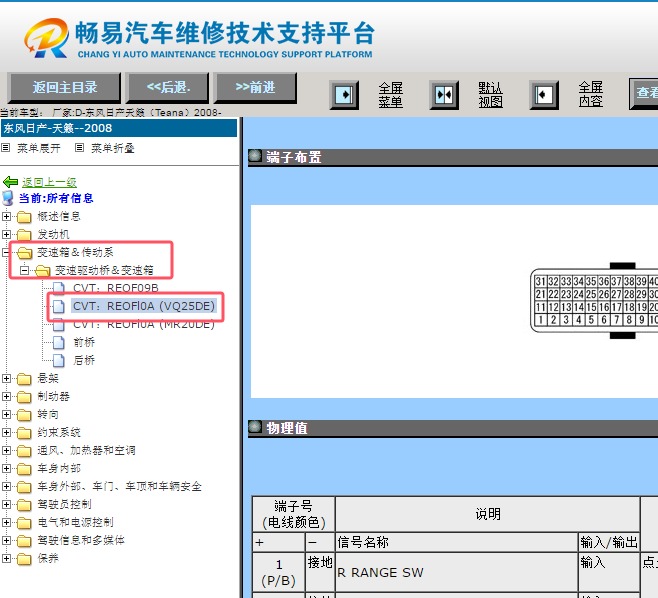Screen dimensions: 658x598
Task: Go back with the <<后退 button
Action: 168,88
